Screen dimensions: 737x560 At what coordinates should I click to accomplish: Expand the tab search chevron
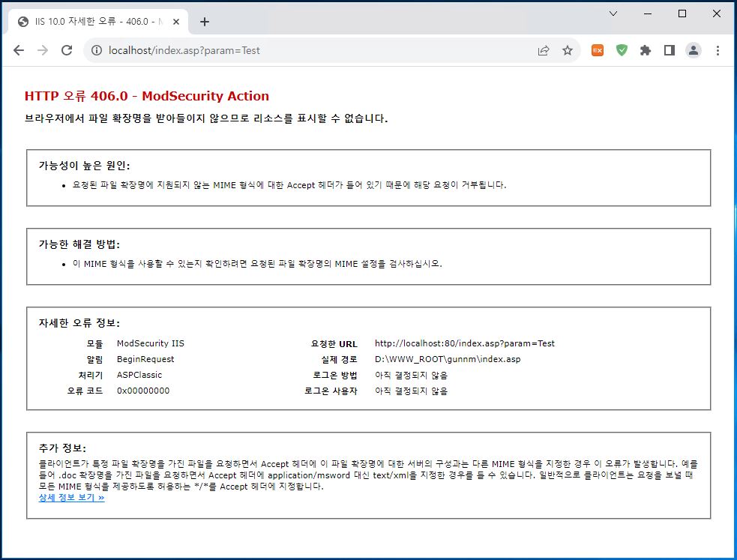click(x=613, y=13)
